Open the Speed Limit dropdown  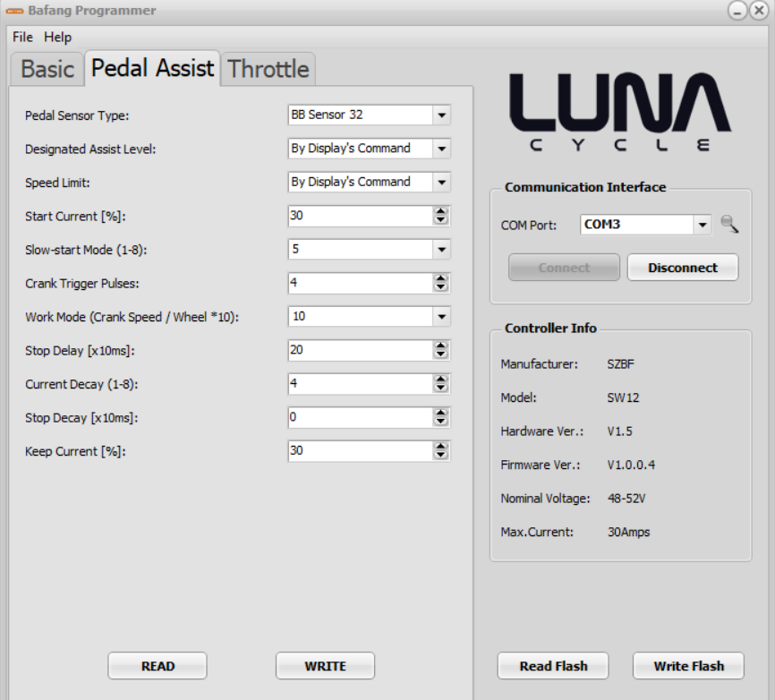click(x=440, y=183)
